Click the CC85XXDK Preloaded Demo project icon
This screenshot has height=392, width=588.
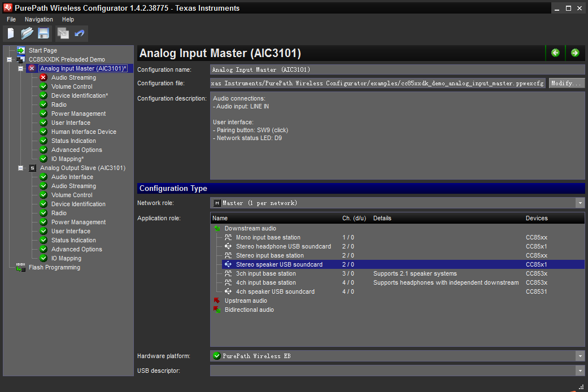pyautogui.click(x=21, y=59)
